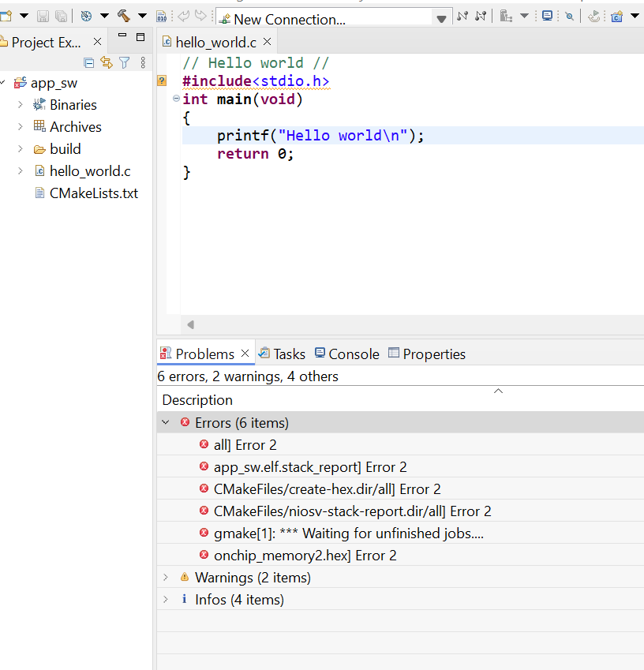Click the warning marker beside #include line
The width and height of the screenshot is (644, 670).
coord(162,80)
